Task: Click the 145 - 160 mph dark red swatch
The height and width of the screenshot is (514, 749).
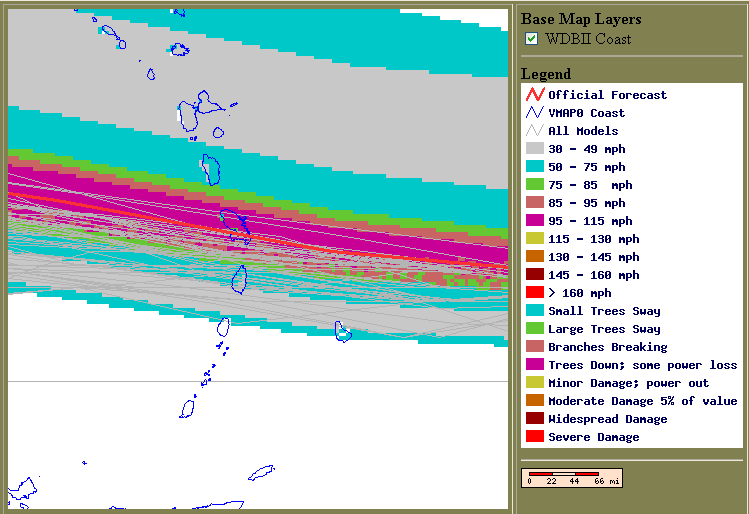Action: click(535, 275)
